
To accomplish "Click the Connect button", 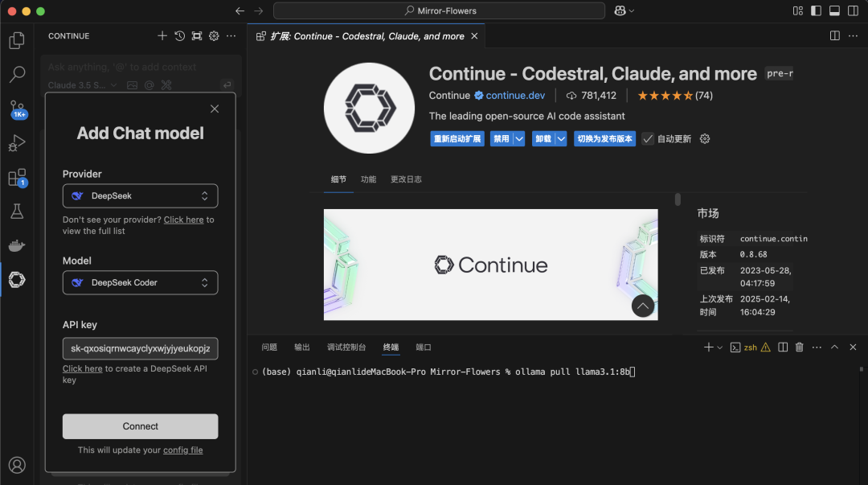I will [x=140, y=426].
